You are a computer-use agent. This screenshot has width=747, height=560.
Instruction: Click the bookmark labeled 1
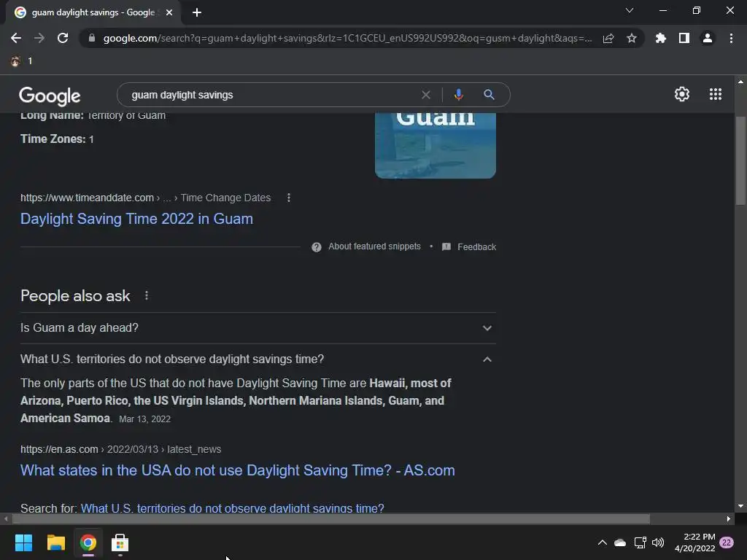coord(21,61)
